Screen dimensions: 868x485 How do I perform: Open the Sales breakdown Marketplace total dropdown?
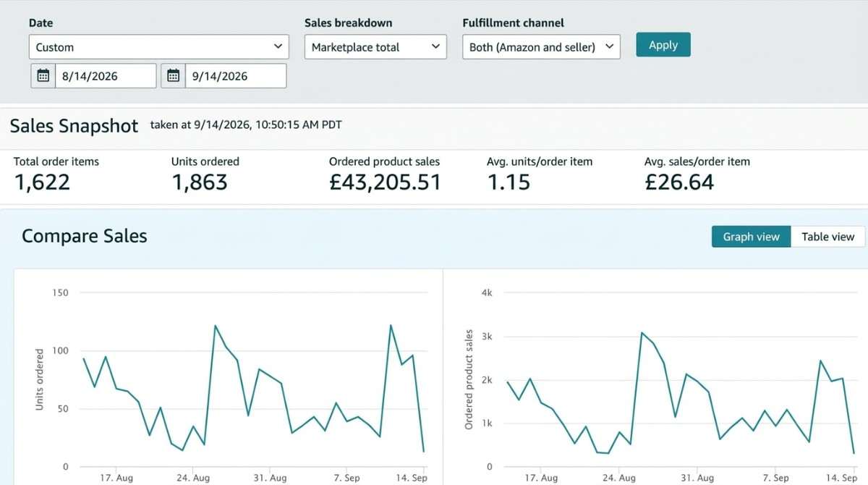375,47
